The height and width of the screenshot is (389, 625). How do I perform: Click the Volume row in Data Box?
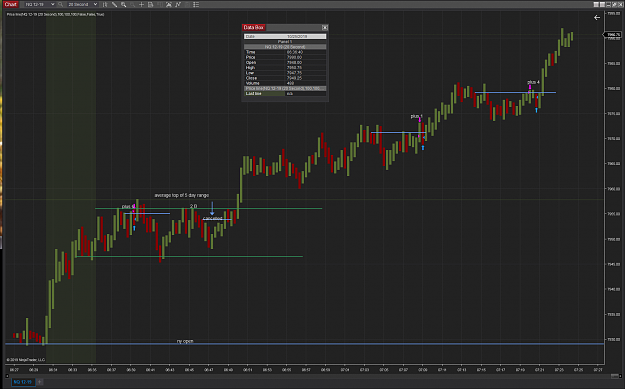285,83
